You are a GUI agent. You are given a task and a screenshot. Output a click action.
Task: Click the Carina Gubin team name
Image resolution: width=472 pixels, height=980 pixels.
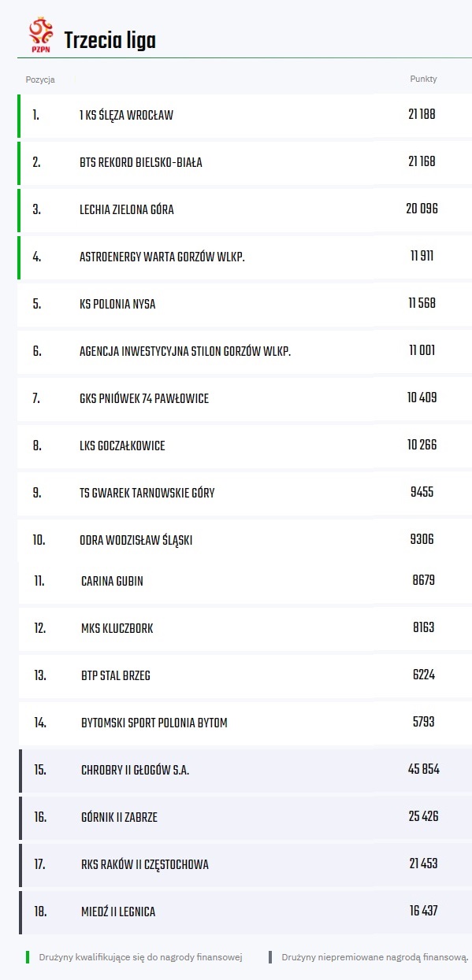tap(112, 582)
